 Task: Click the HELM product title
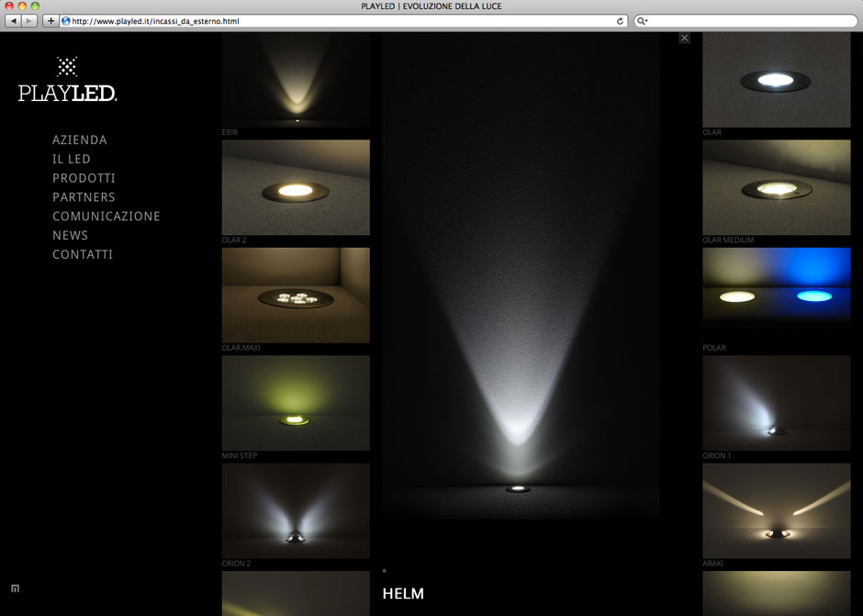[403, 594]
